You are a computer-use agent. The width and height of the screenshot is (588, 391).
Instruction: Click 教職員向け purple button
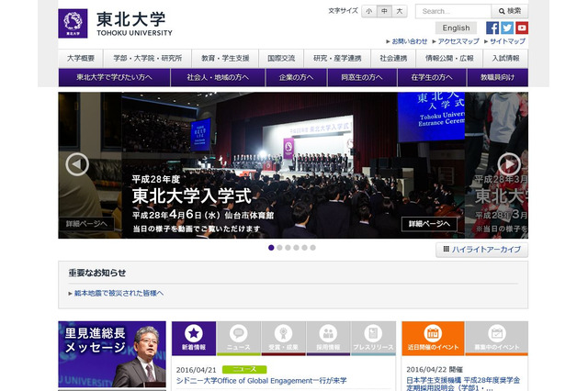click(x=498, y=77)
